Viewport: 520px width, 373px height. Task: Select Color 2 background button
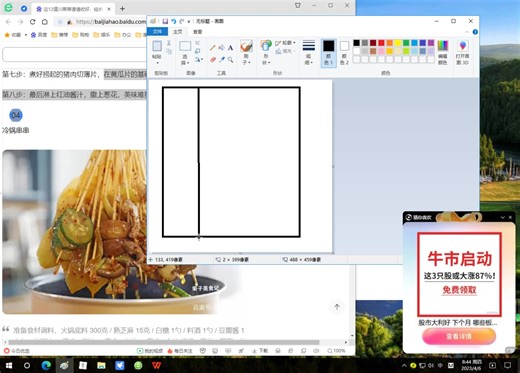[344, 53]
